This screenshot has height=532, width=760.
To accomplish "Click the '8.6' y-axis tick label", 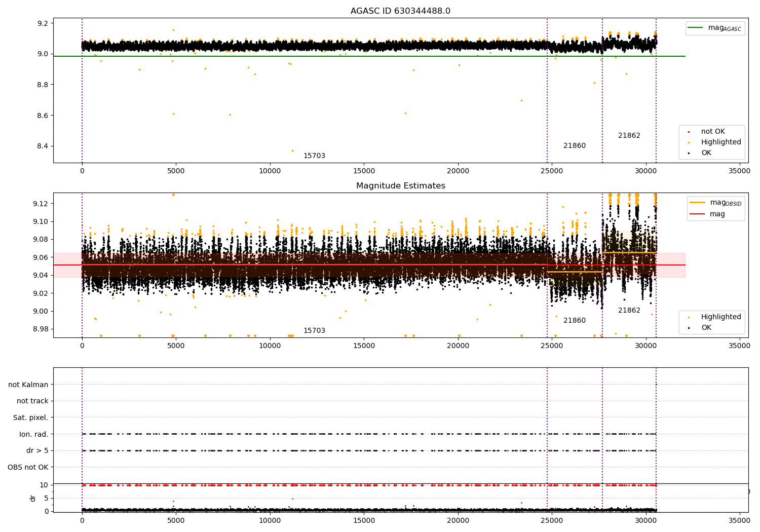I will click(x=43, y=116).
